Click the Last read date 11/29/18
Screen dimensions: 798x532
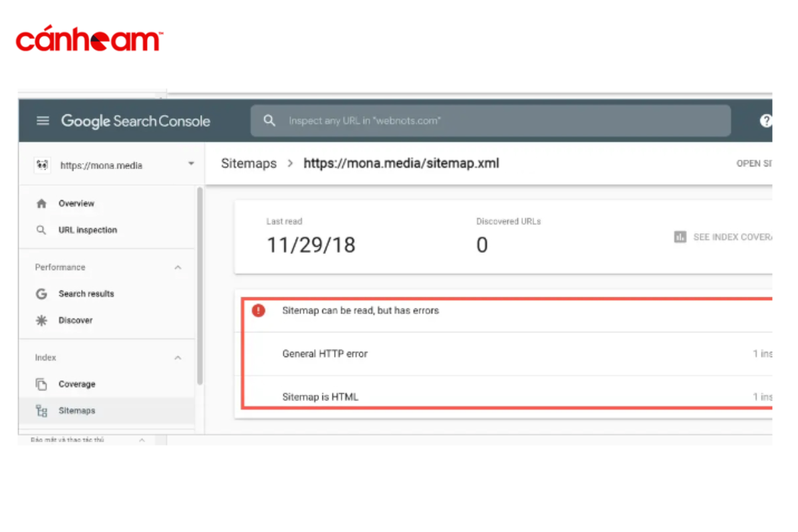pyautogui.click(x=311, y=245)
